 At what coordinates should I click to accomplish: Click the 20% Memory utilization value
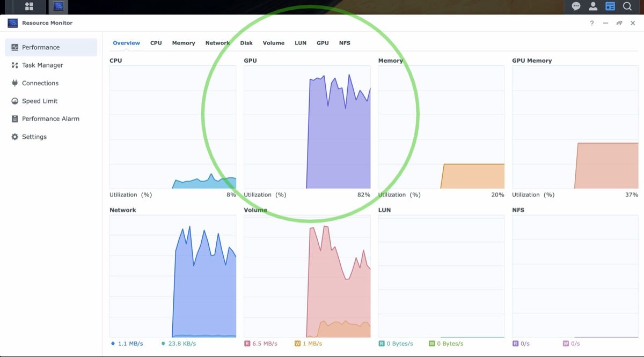pos(498,195)
